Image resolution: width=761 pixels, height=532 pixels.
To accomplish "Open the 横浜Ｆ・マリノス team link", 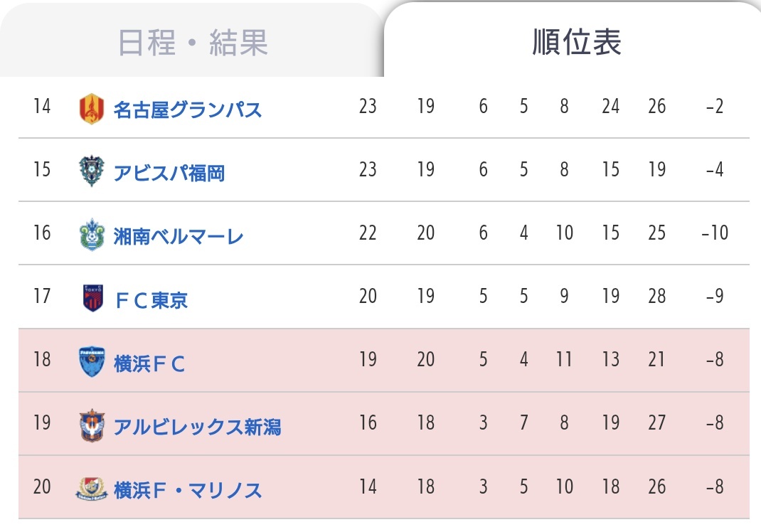I will coord(188,490).
